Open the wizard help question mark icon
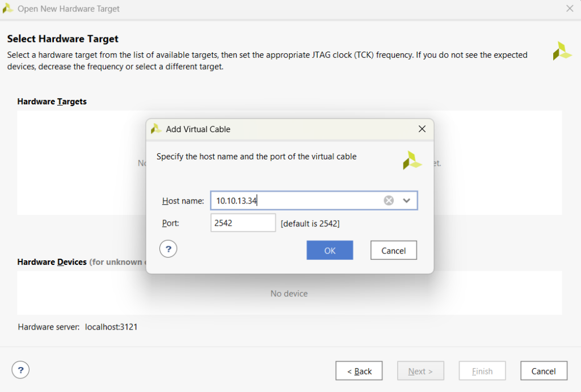The image size is (581, 392). (x=20, y=370)
